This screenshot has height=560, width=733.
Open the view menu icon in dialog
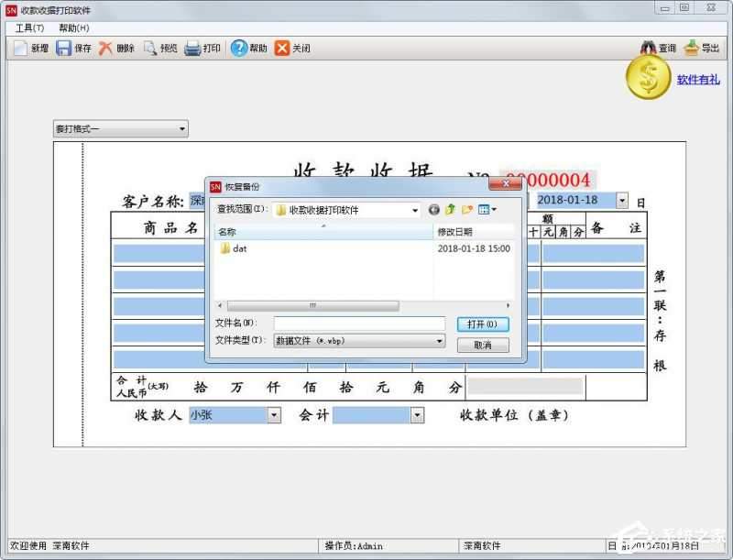[487, 210]
